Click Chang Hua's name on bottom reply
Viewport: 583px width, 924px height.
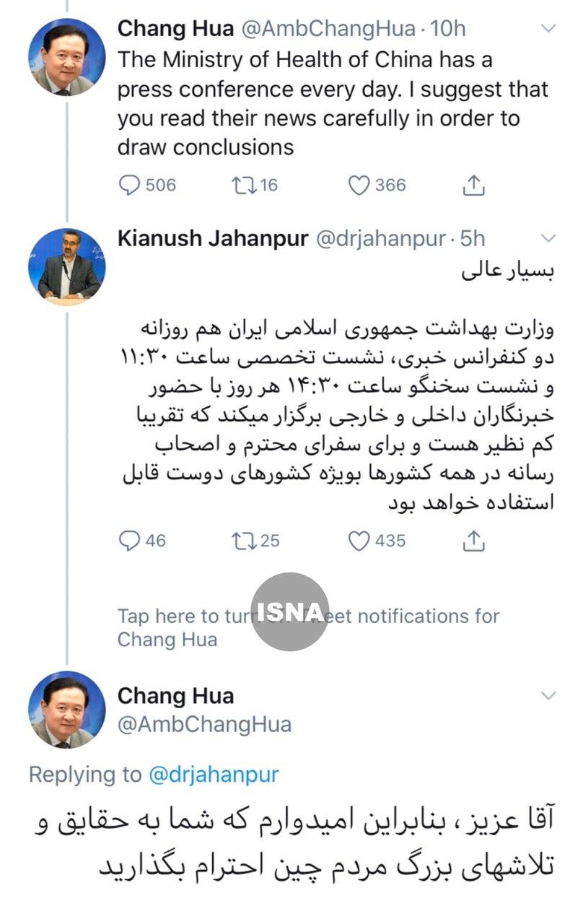coord(175,696)
